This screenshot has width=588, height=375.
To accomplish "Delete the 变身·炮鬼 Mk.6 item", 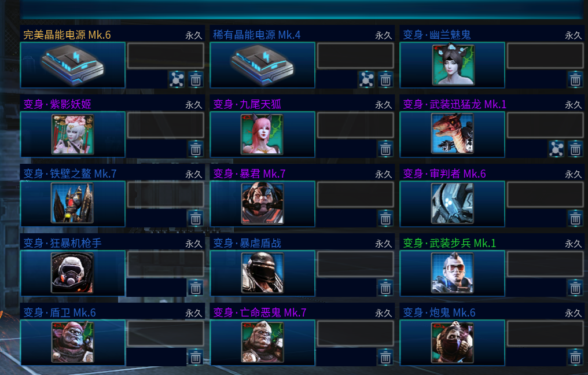I will [x=575, y=358].
